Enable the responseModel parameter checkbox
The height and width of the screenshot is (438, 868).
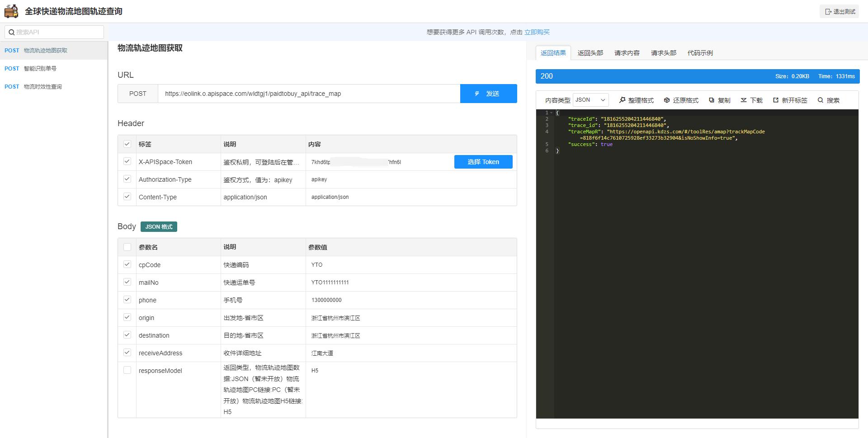click(x=127, y=370)
